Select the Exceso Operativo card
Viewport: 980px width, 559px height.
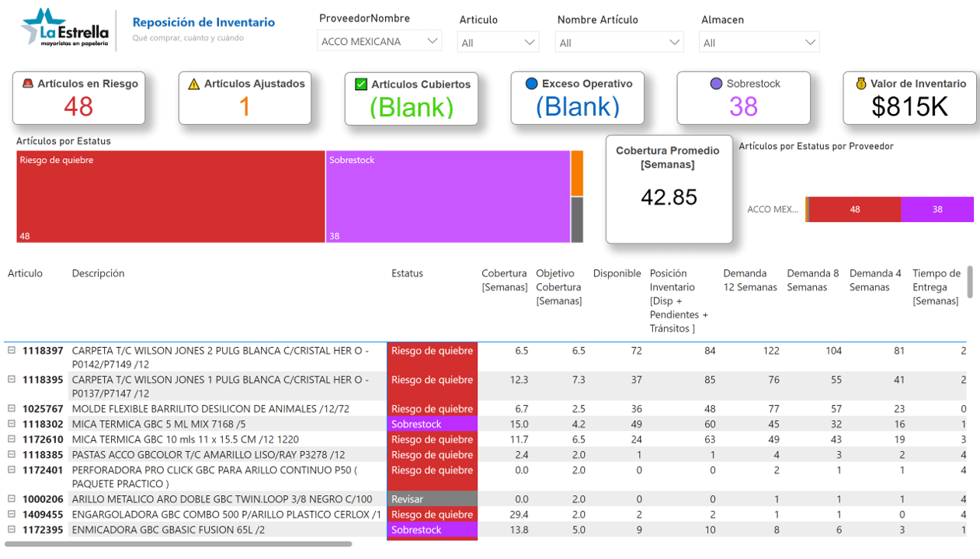point(577,98)
